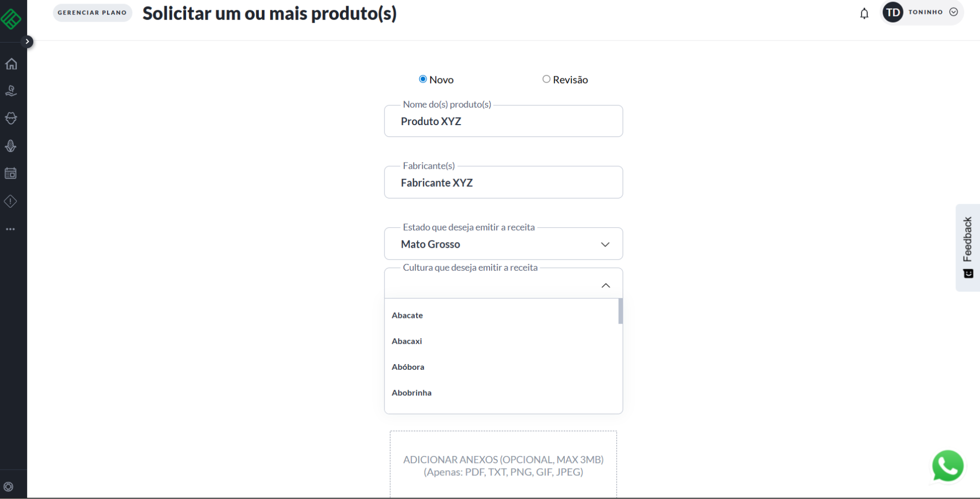Click the culture list scrollbar thumb
980x499 pixels.
point(620,311)
